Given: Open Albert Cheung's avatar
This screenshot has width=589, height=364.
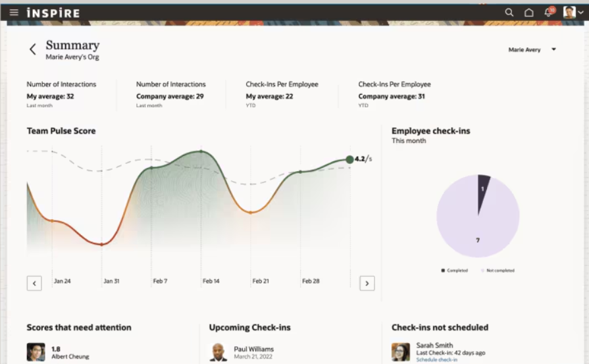Looking at the screenshot, I should click(36, 352).
